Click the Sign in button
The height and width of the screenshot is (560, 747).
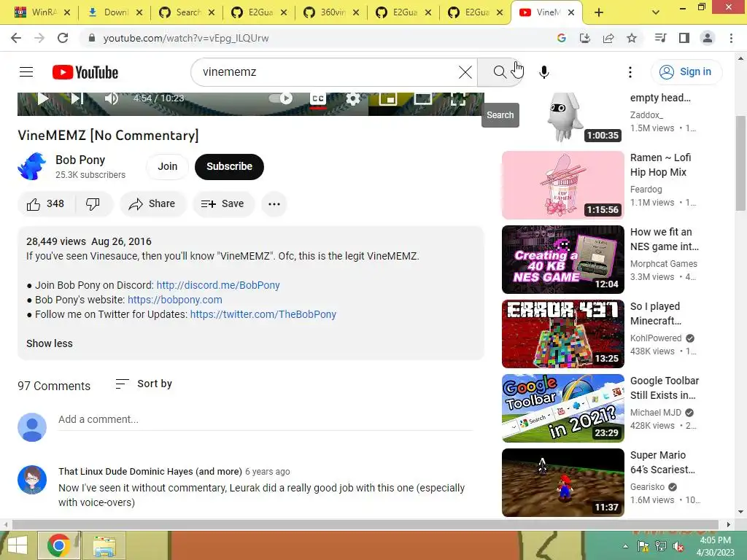(x=686, y=72)
